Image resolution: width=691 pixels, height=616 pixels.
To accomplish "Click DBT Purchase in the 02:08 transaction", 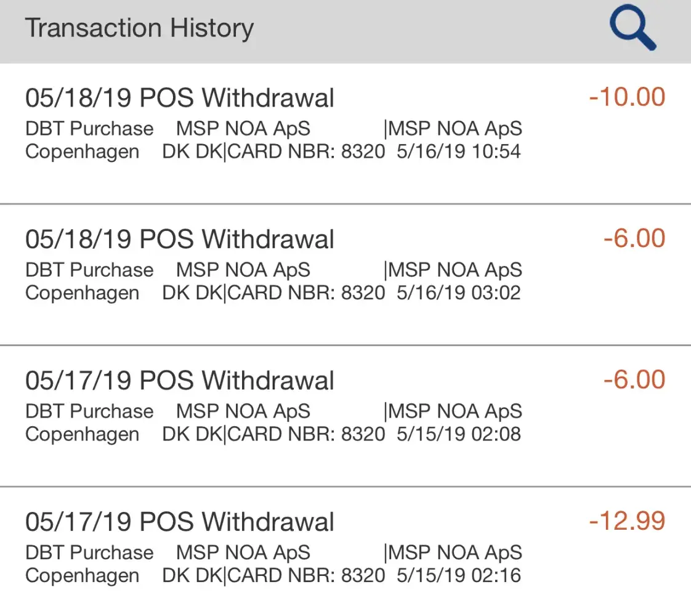I will 89,411.
